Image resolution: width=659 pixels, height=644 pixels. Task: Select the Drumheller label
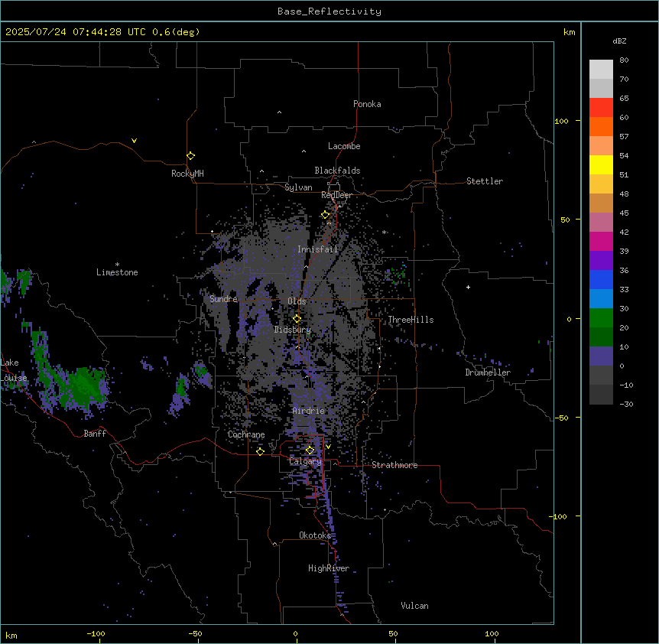(x=488, y=372)
